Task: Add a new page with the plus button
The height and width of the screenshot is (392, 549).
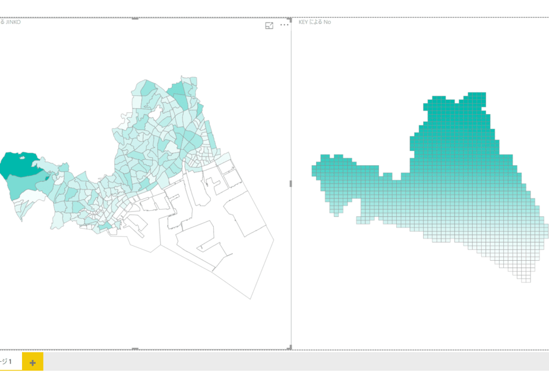Action: (x=33, y=362)
